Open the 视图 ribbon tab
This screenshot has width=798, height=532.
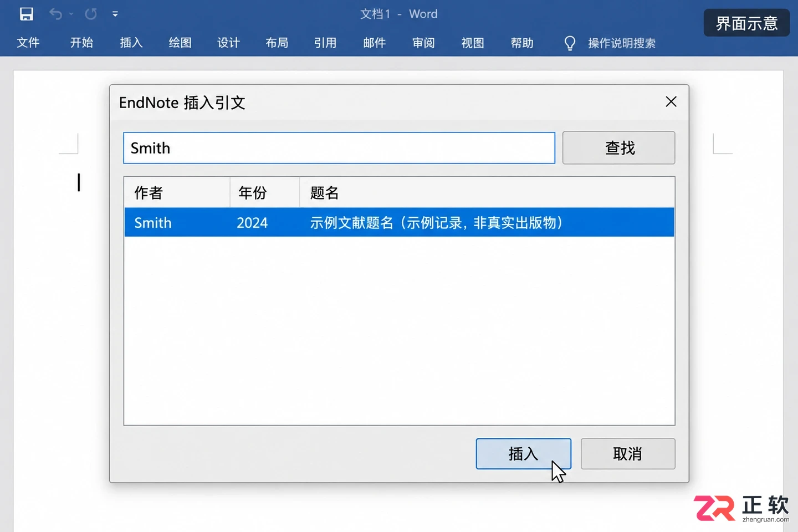click(x=473, y=43)
